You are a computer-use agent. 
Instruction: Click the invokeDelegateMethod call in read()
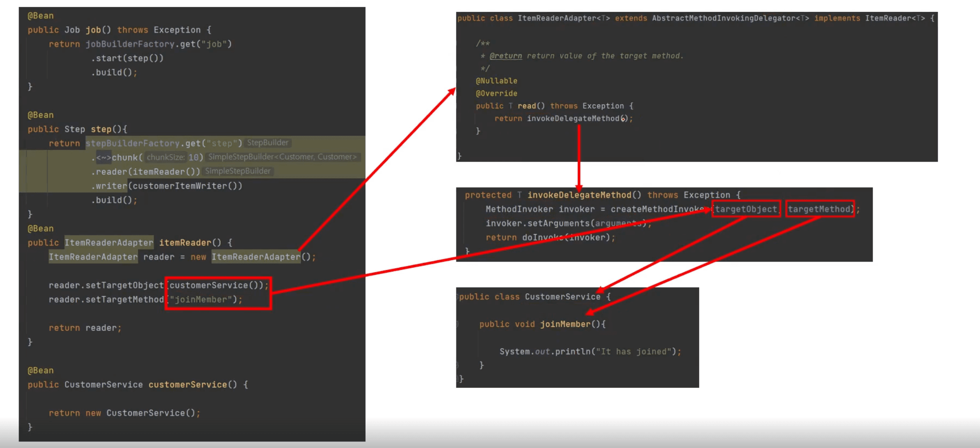573,118
